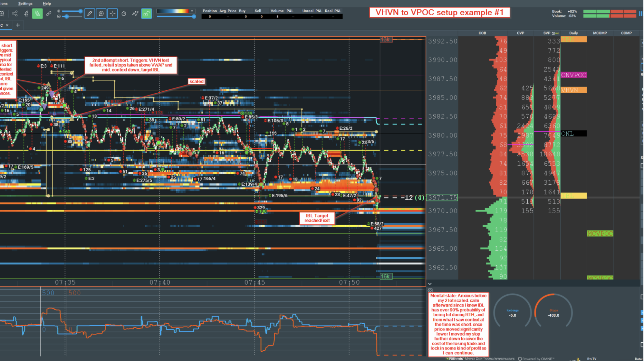
Task: Click the link chain icon
Action: (49, 14)
